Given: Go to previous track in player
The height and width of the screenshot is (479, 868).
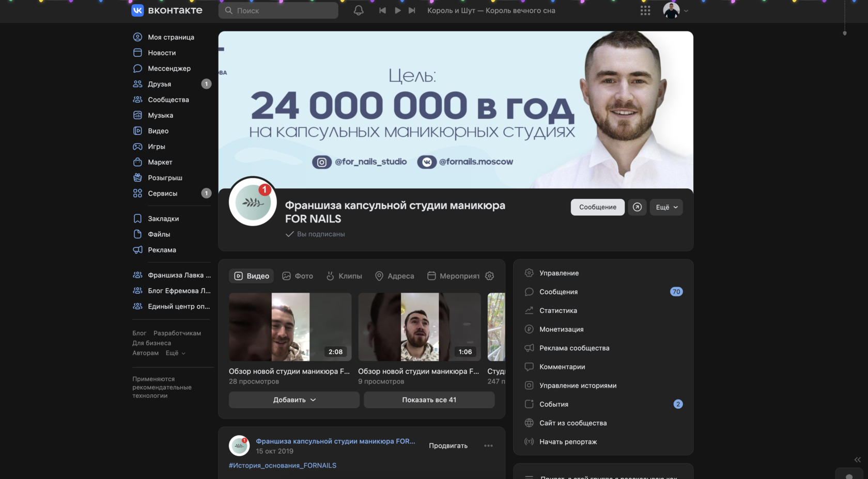Looking at the screenshot, I should tap(382, 10).
